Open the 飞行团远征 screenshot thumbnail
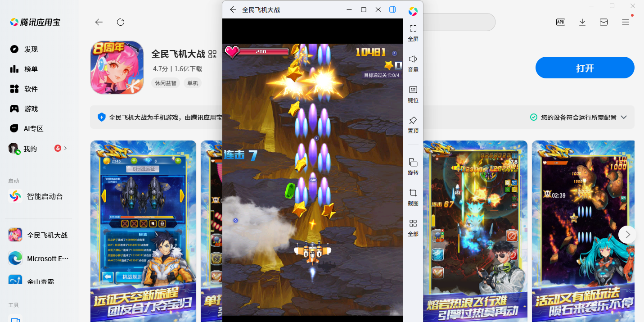 tap(143, 231)
